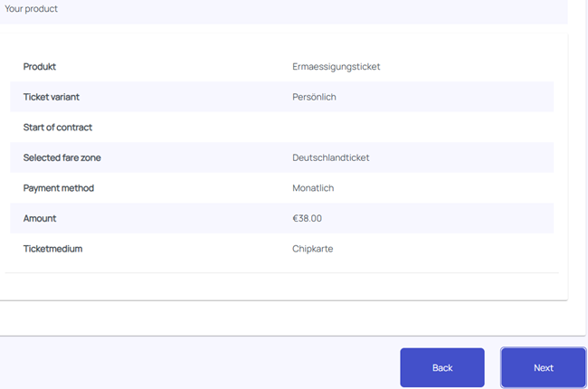Click the Ticket variant label
This screenshot has height=389, width=588.
click(57, 97)
